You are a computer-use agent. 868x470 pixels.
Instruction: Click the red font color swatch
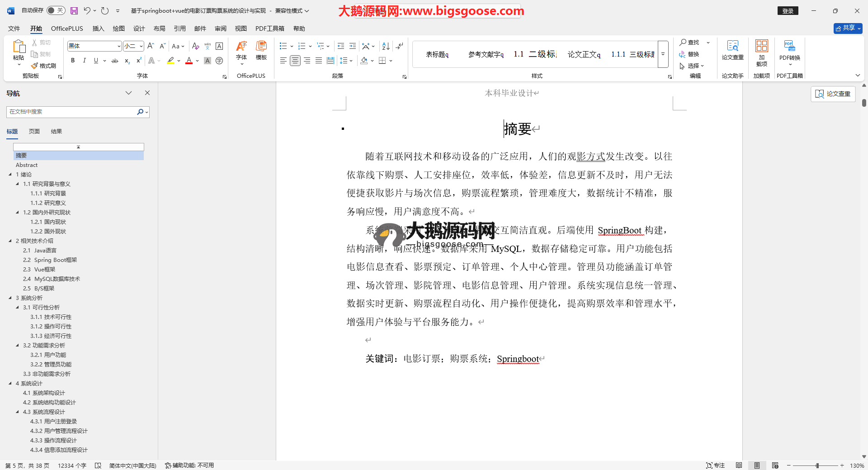(x=189, y=61)
